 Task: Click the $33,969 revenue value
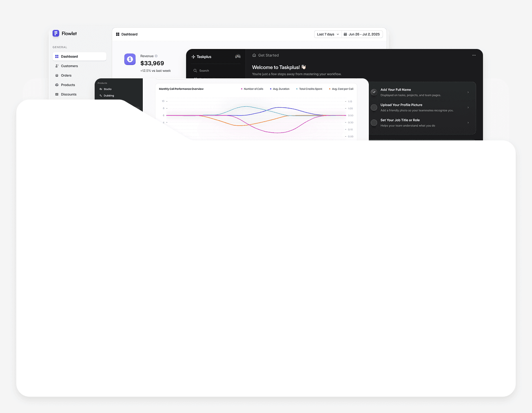[x=152, y=63]
